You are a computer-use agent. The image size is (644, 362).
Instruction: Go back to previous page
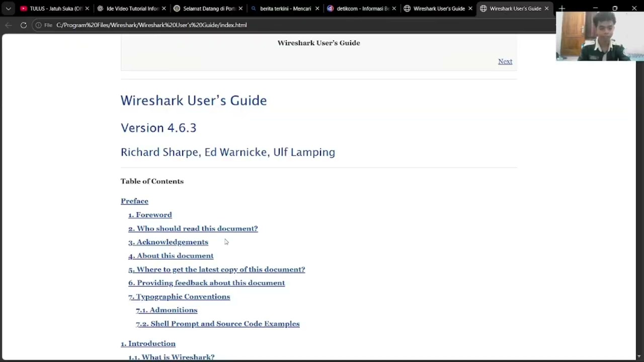(9, 25)
